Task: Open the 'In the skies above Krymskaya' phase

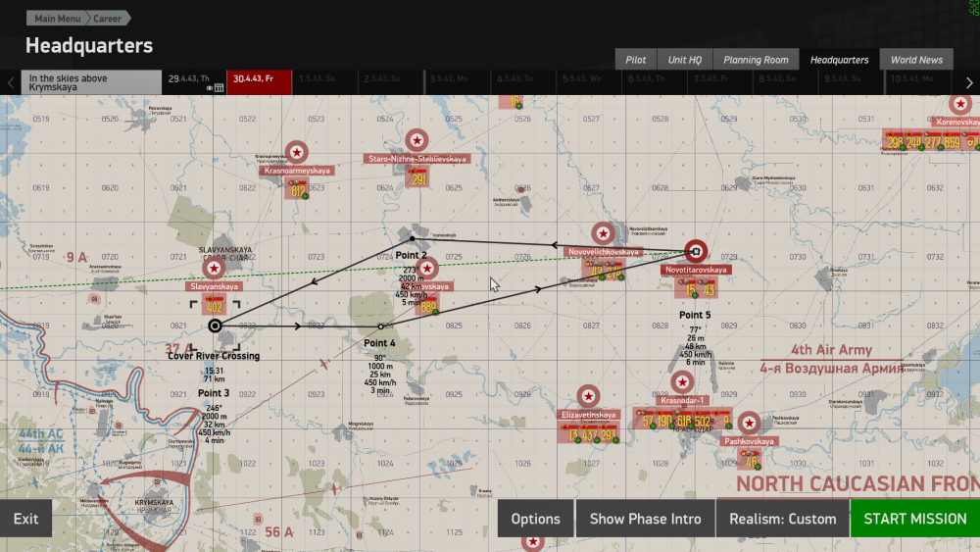Action: 91,82
